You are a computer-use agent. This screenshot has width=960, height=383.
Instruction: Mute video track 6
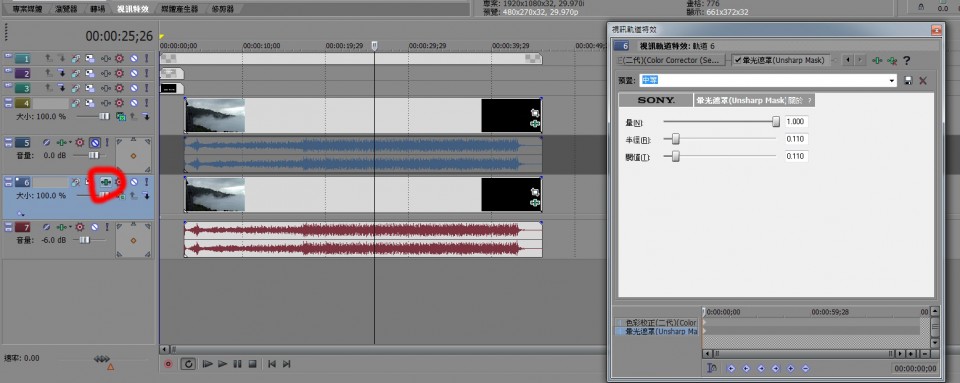pyautogui.click(x=133, y=182)
